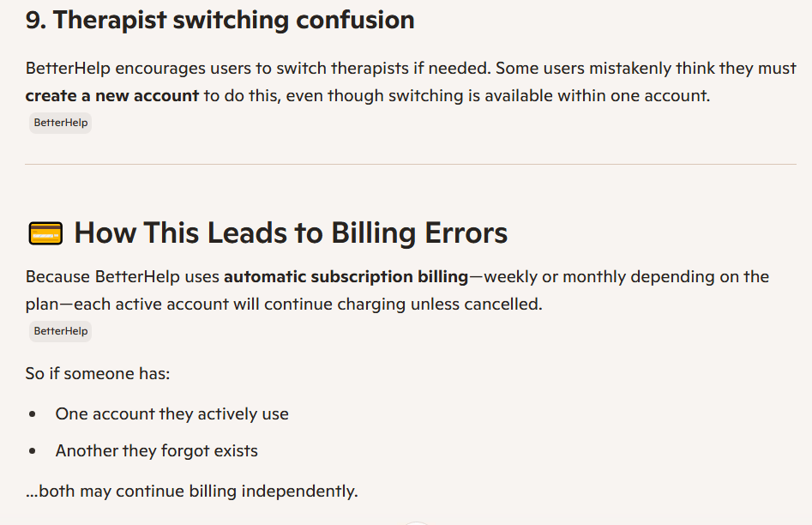Click the heading '9. Therapist switching confusion'

[x=220, y=20]
